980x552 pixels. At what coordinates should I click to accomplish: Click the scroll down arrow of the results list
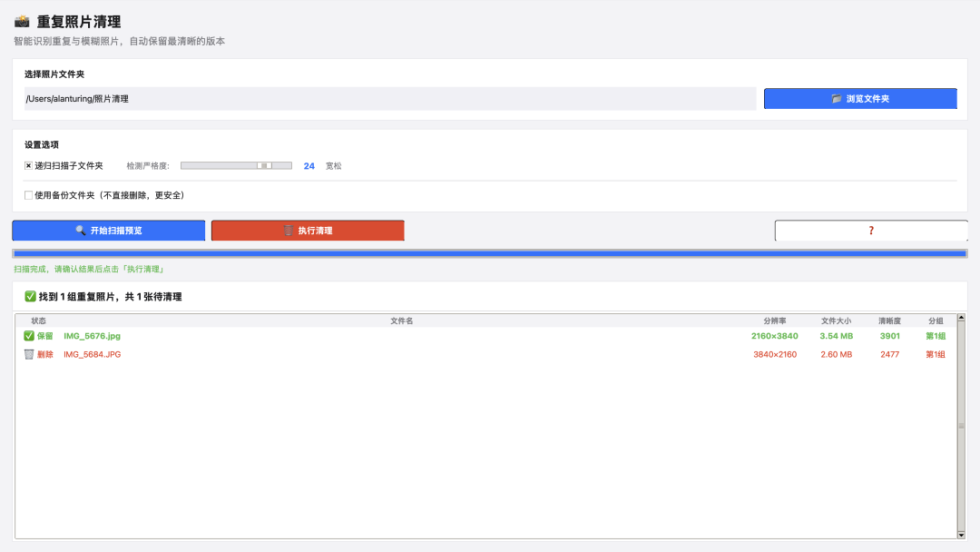(x=961, y=535)
